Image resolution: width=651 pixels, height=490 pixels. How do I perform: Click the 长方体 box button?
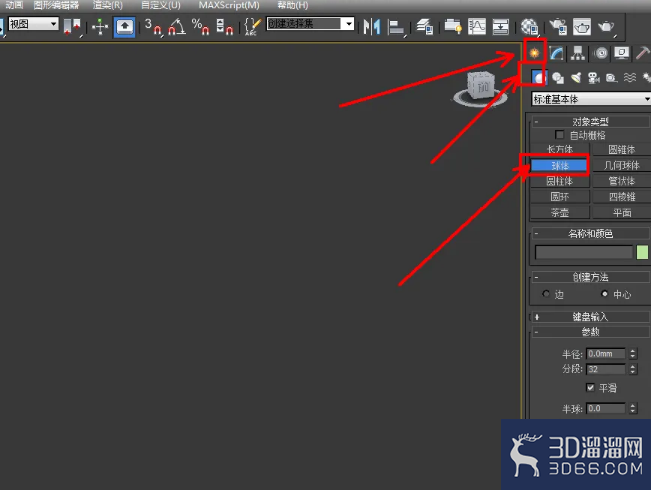pos(560,149)
